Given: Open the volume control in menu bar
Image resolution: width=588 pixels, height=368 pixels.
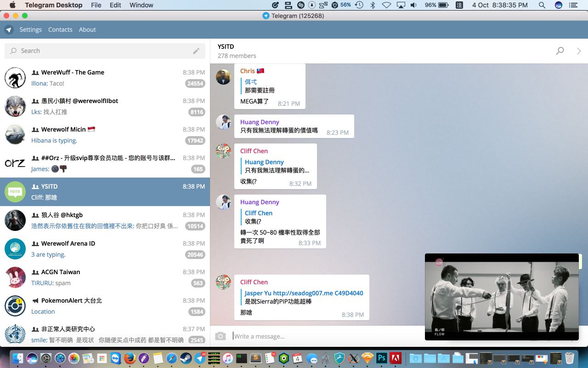Looking at the screenshot, I should coord(414,5).
